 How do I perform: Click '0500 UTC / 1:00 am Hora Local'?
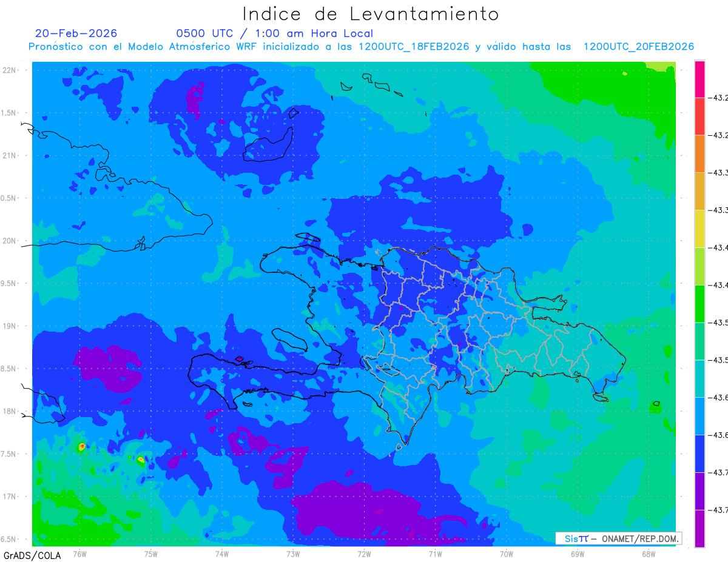click(275, 33)
